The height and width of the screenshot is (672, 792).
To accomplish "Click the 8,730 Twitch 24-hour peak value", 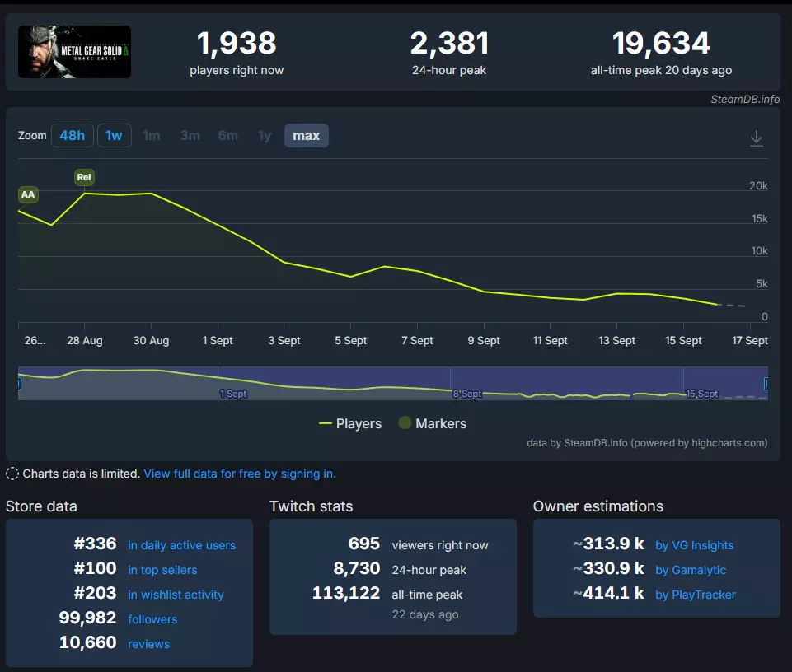I will (x=357, y=568).
